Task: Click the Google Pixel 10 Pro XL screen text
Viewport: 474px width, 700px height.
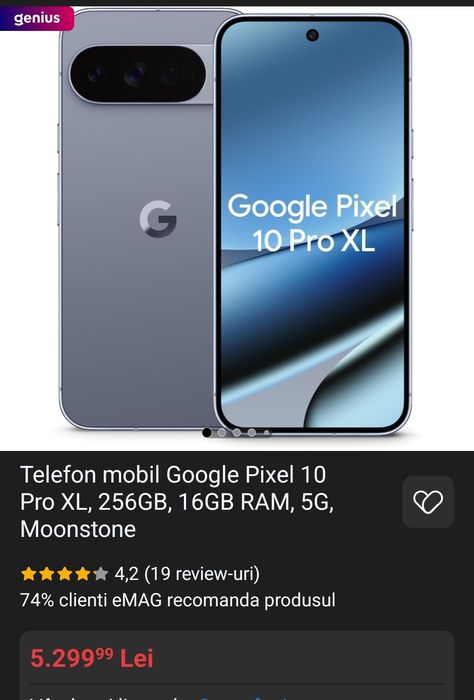Action: (x=312, y=223)
